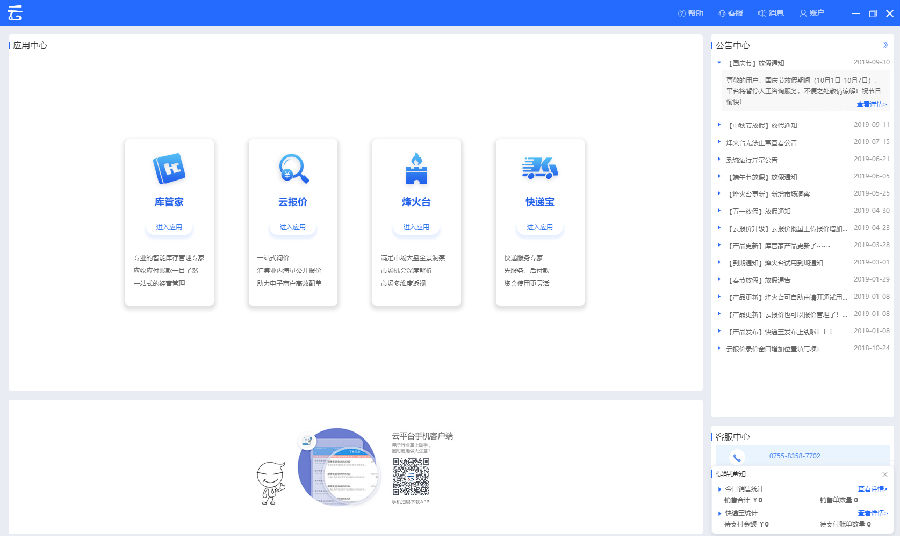Screen dimensions: 900x536
Task: Expand 公告中心 with the double-chevron arrow
Action: pyautogui.click(x=885, y=45)
